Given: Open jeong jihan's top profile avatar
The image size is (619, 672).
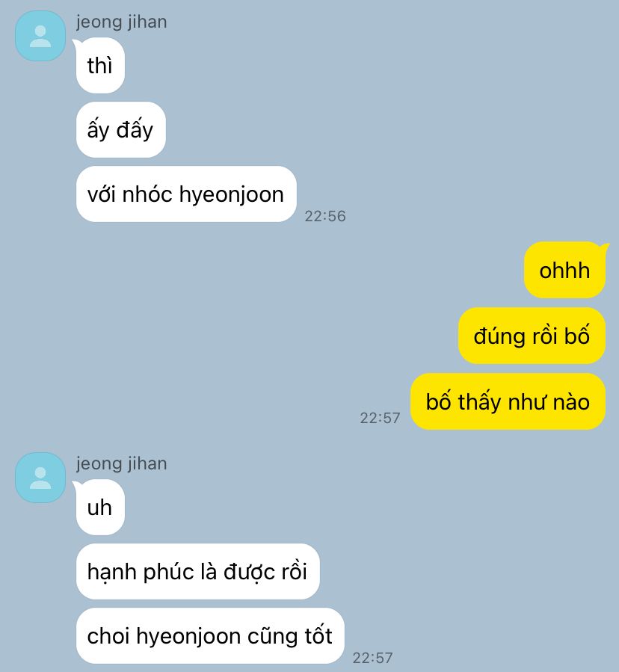Looking at the screenshot, I should click(x=40, y=36).
